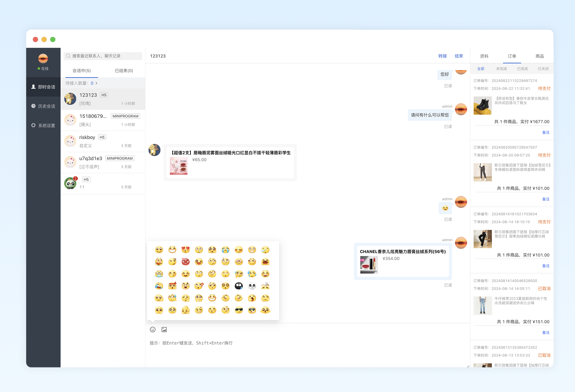Insert the watermelon-eating emoji
This screenshot has width=575, height=392.
pyautogui.click(x=159, y=262)
